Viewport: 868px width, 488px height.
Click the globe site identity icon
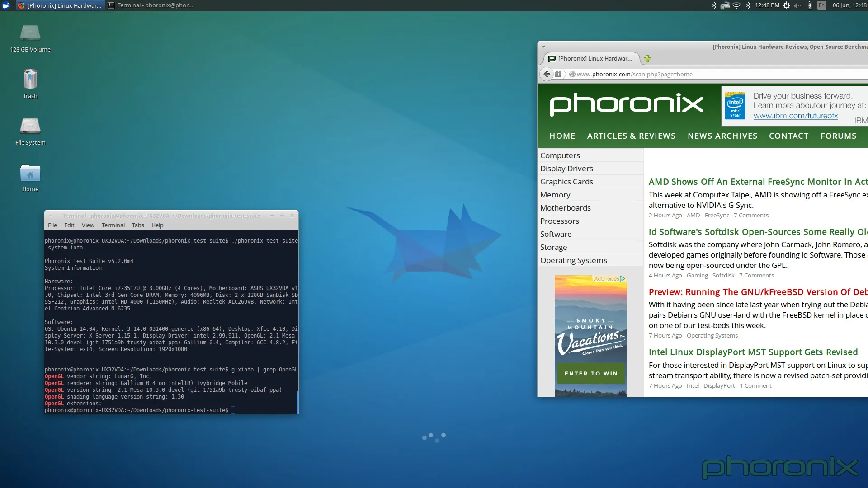572,74
